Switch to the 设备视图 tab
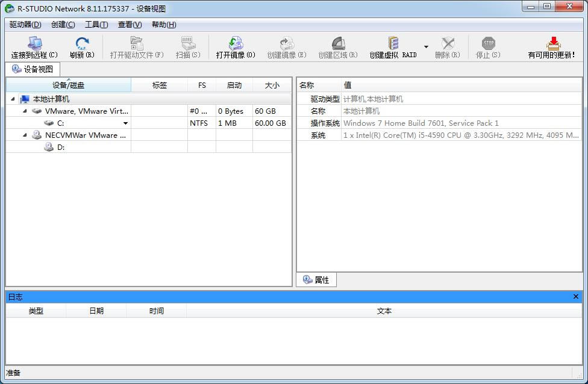This screenshot has width=588, height=384. pyautogui.click(x=33, y=69)
